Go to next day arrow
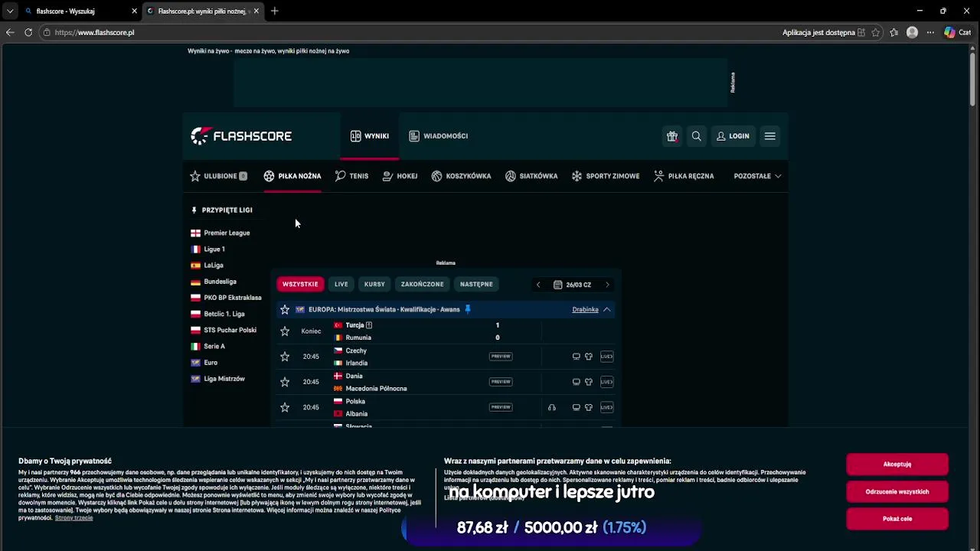 [x=608, y=285]
